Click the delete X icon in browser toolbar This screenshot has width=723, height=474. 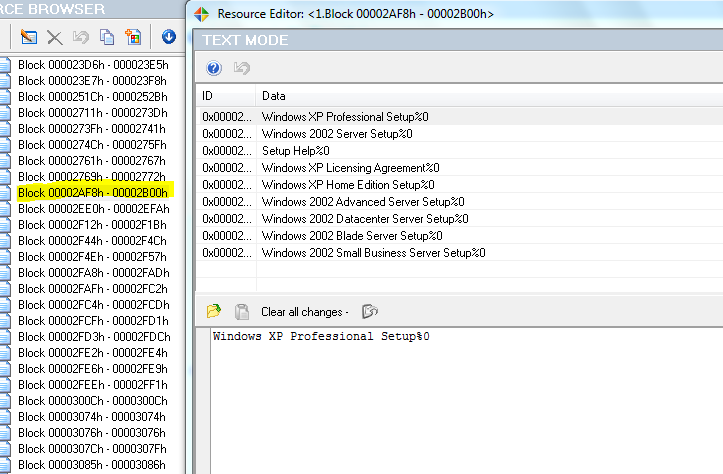point(55,37)
